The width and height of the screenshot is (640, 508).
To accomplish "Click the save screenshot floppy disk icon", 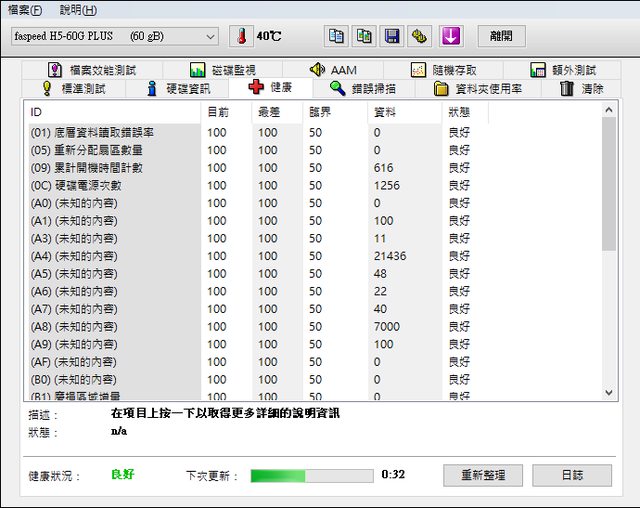I will (x=393, y=36).
